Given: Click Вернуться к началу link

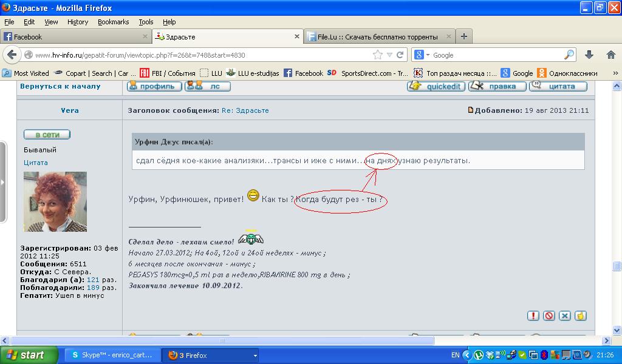Looking at the screenshot, I should click(60, 86).
